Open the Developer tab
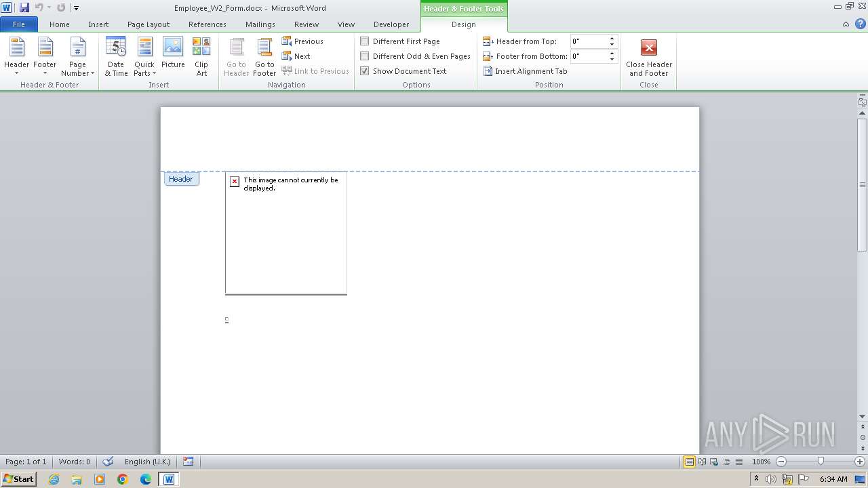Image resolution: width=868 pixels, height=488 pixels. tap(391, 24)
